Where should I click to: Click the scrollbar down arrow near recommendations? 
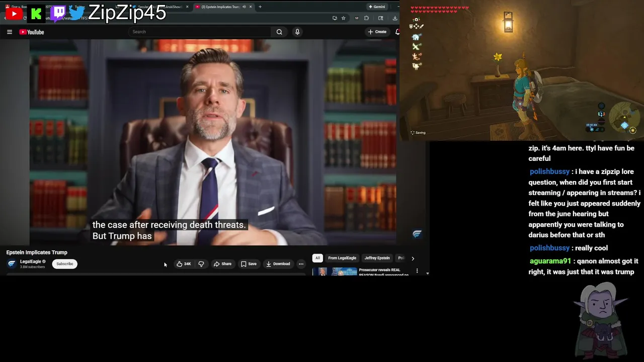pos(427,274)
